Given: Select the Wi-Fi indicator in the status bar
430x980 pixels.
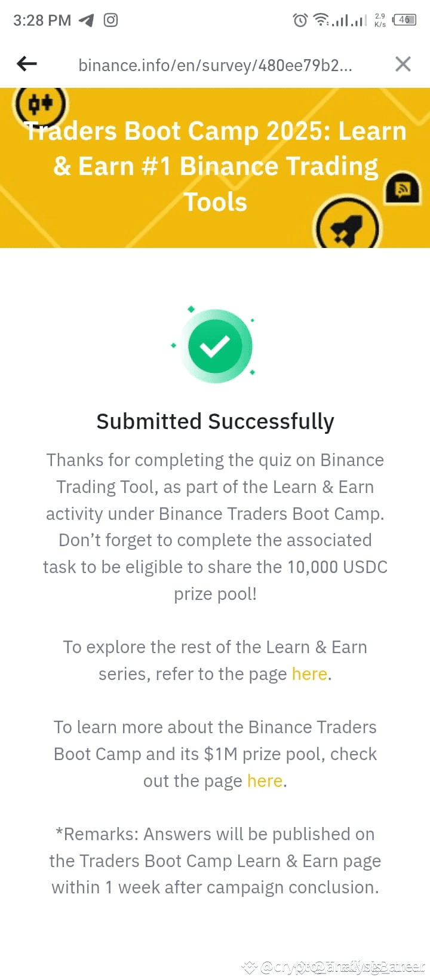Looking at the screenshot, I should tap(322, 20).
